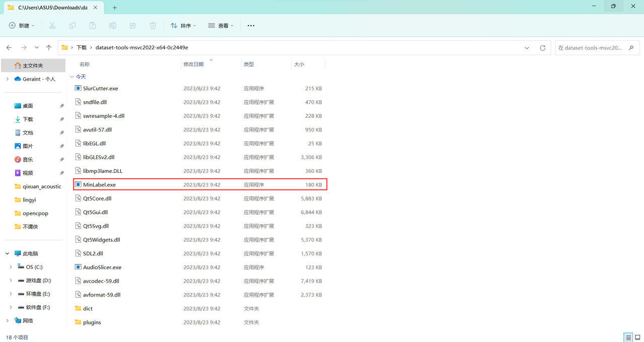This screenshot has width=644, height=342.
Task: Click the Share icon in toolbar
Action: [x=133, y=26]
